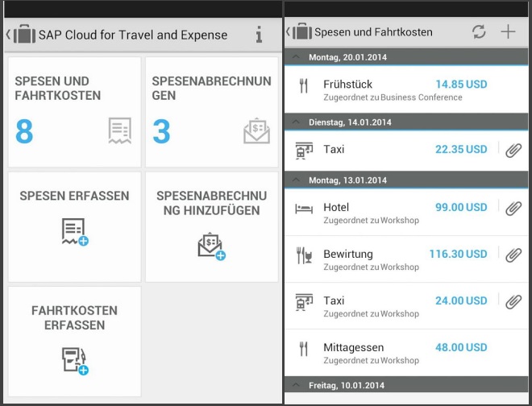Collapse the Montag, 13.01.2014 section

pyautogui.click(x=297, y=180)
